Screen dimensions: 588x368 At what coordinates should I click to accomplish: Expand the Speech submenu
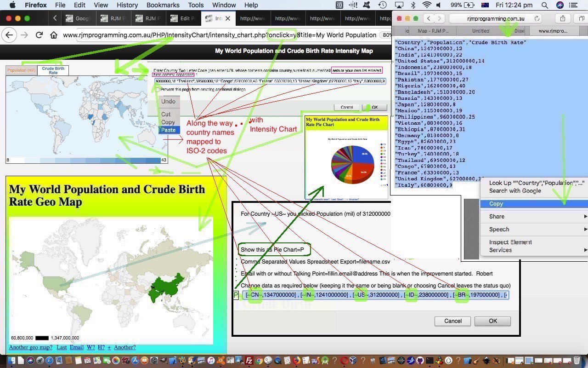pos(534,229)
